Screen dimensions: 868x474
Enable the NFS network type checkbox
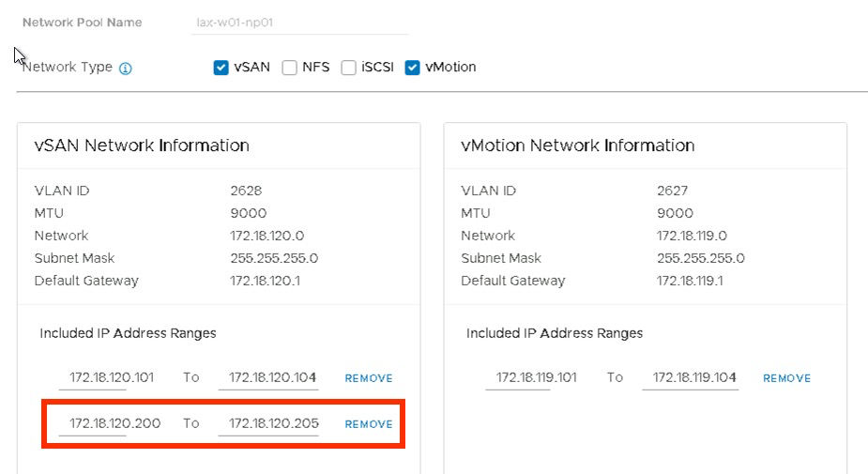tap(290, 68)
